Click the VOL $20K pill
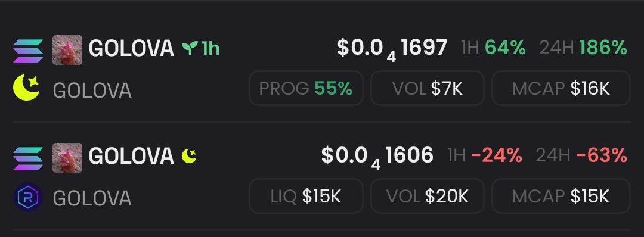Image resolution: width=644 pixels, height=237 pixels. click(x=428, y=196)
